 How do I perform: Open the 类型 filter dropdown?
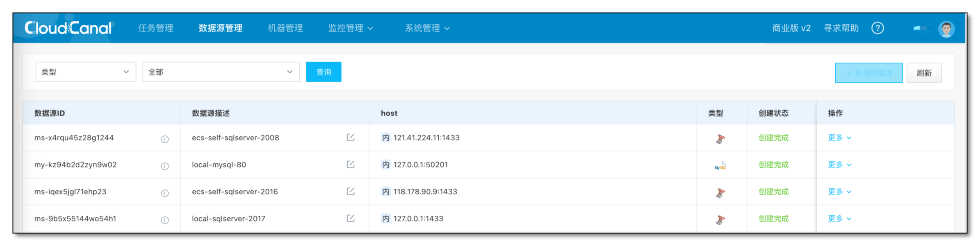[x=86, y=72]
